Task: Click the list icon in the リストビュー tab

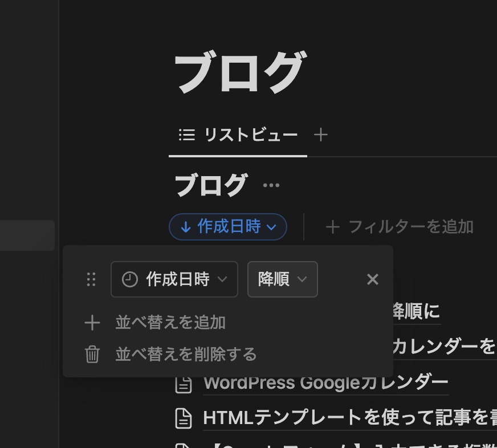Action: [186, 135]
